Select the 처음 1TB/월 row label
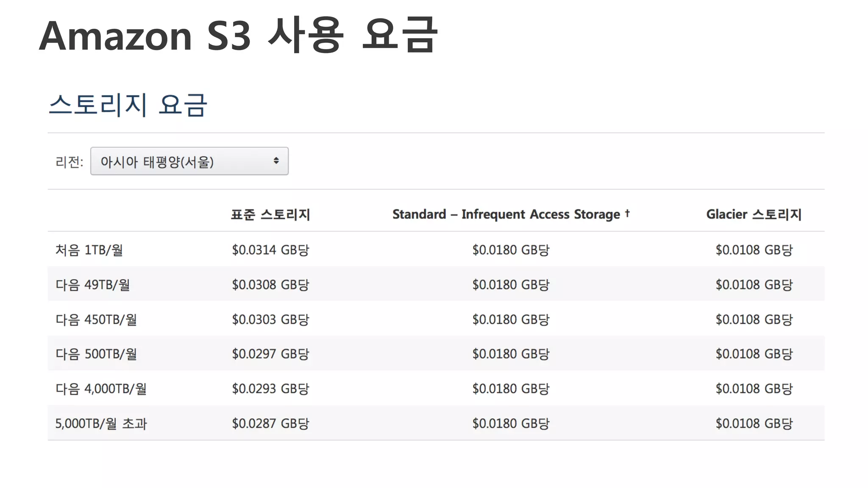 pyautogui.click(x=89, y=250)
